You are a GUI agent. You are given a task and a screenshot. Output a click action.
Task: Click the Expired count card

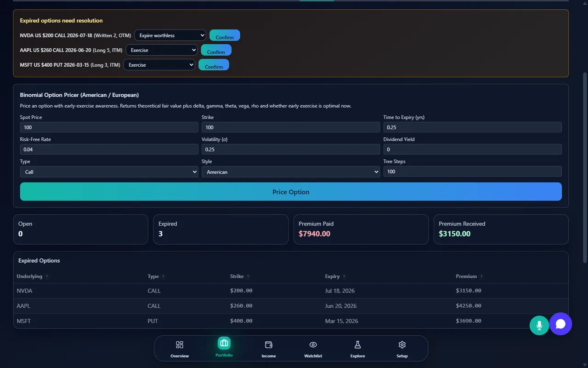tap(220, 229)
